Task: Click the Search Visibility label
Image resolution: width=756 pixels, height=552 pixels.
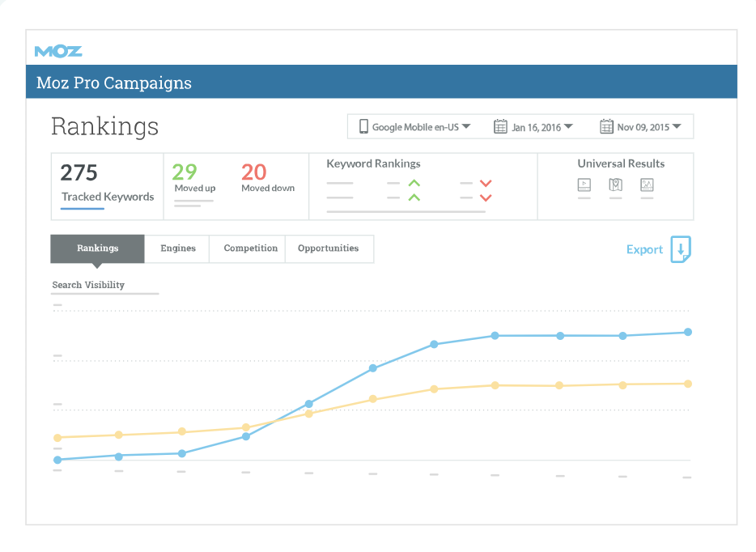Action: point(88,285)
